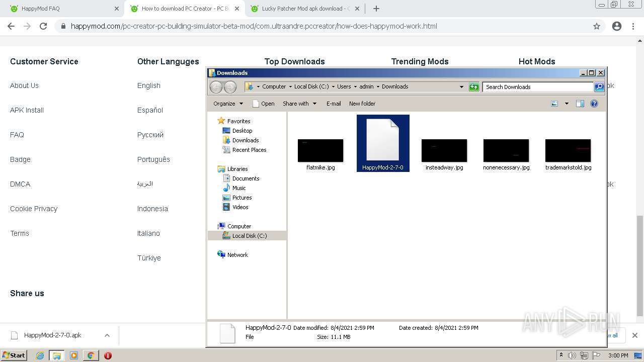Select Network in navigation pane

pos(237,255)
